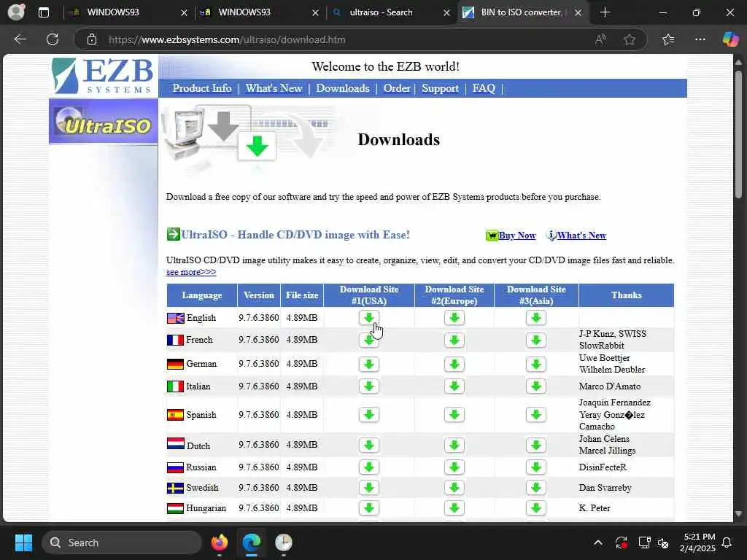Screen dimensions: 747x560
Task: Refresh the current page
Action: [53, 39]
